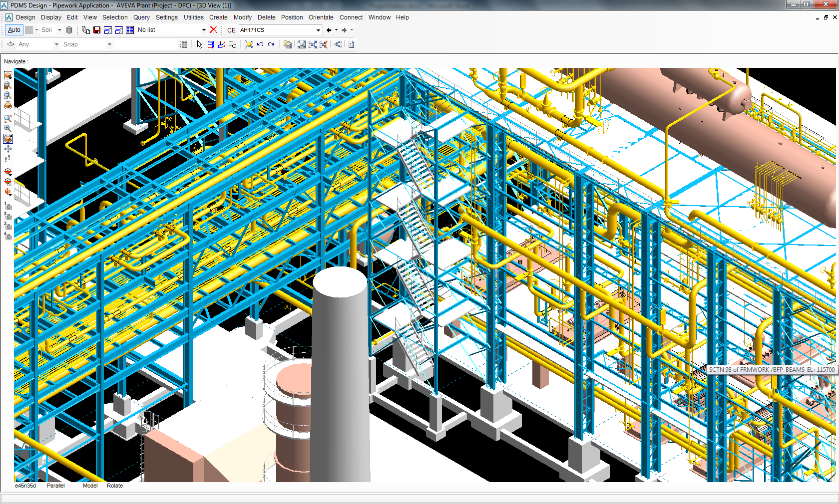Click the zoom in plus magnifier
Screen dimensions: 839x504
tap(7, 128)
